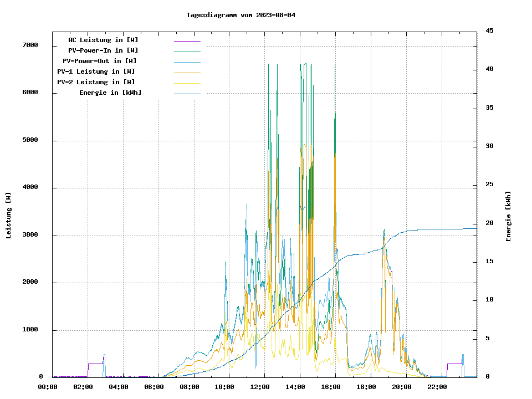Click the left axis title Leistung [W]
532x399 pixels.
coord(9,216)
